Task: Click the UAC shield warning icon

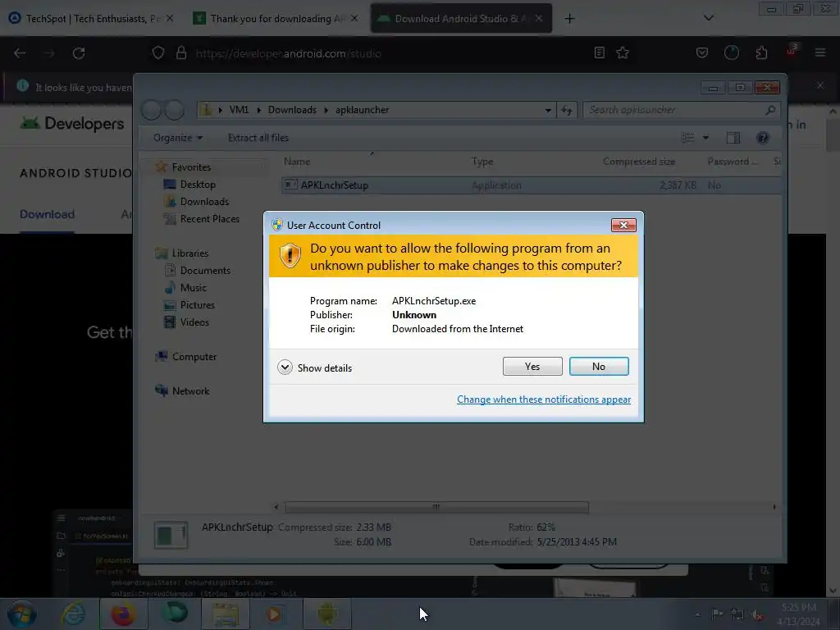Action: (x=290, y=256)
